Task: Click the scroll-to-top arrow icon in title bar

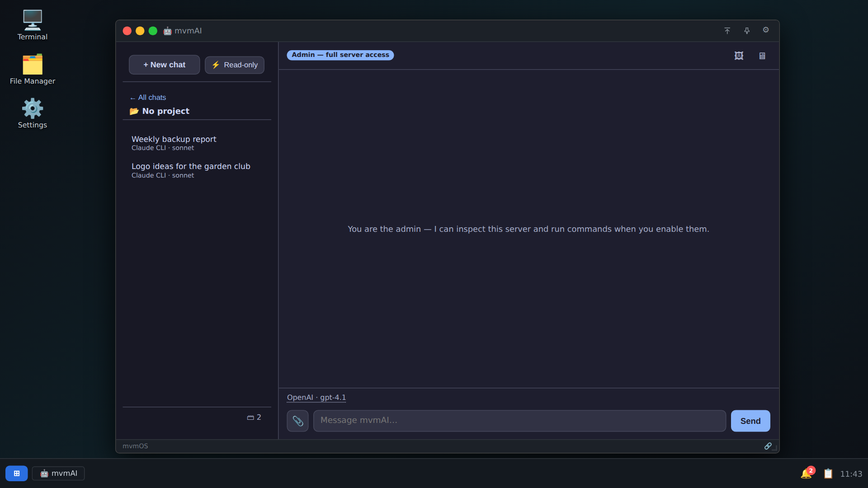Action: coord(727,31)
